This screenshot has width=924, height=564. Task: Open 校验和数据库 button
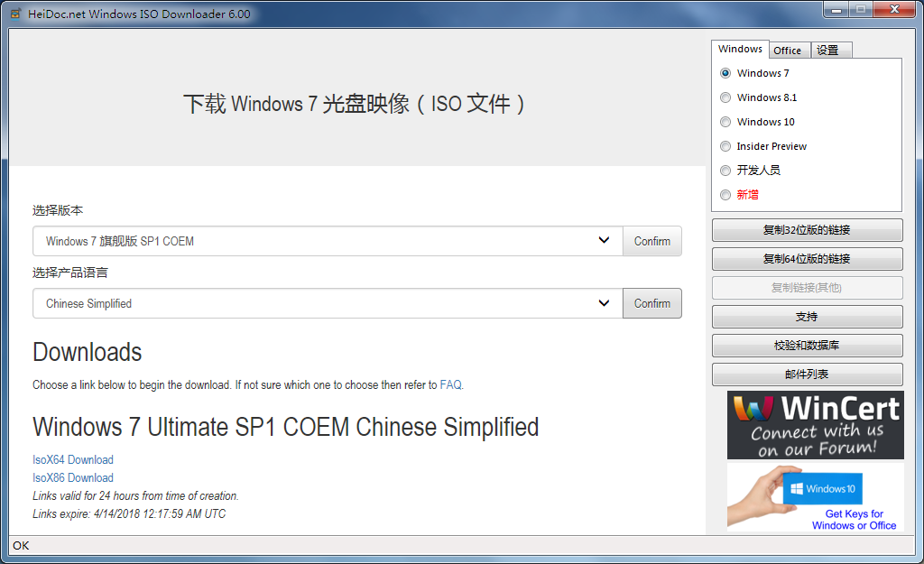click(x=808, y=346)
